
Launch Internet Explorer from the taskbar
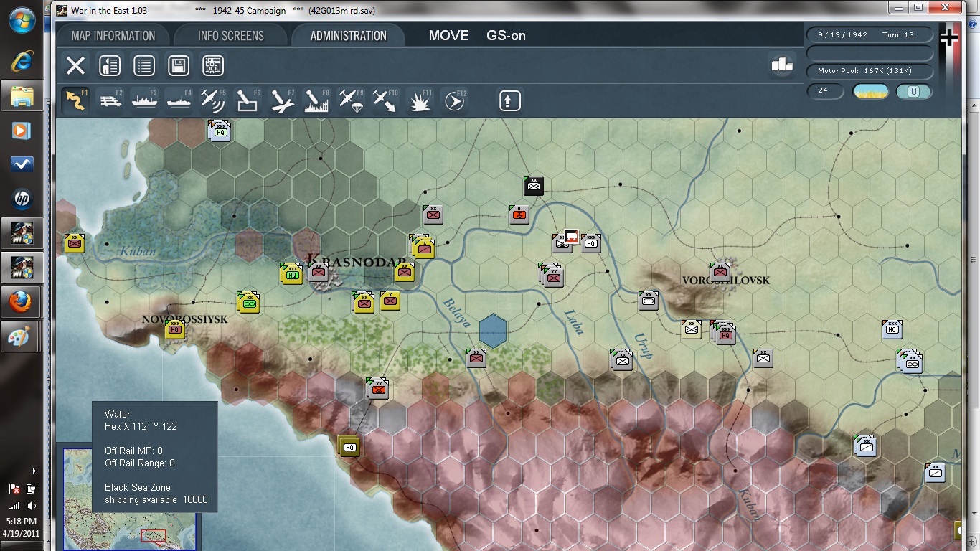tap(22, 61)
